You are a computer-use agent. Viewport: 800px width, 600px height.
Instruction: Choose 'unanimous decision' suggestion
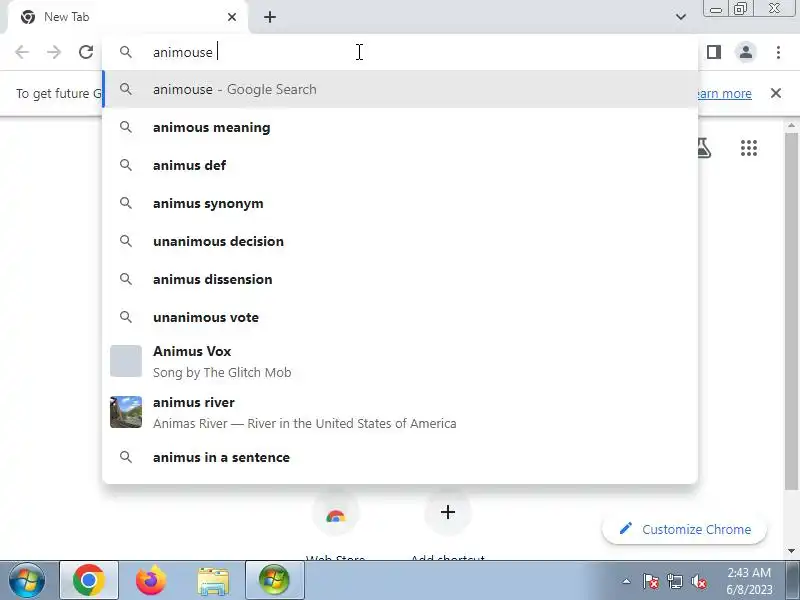(400, 241)
